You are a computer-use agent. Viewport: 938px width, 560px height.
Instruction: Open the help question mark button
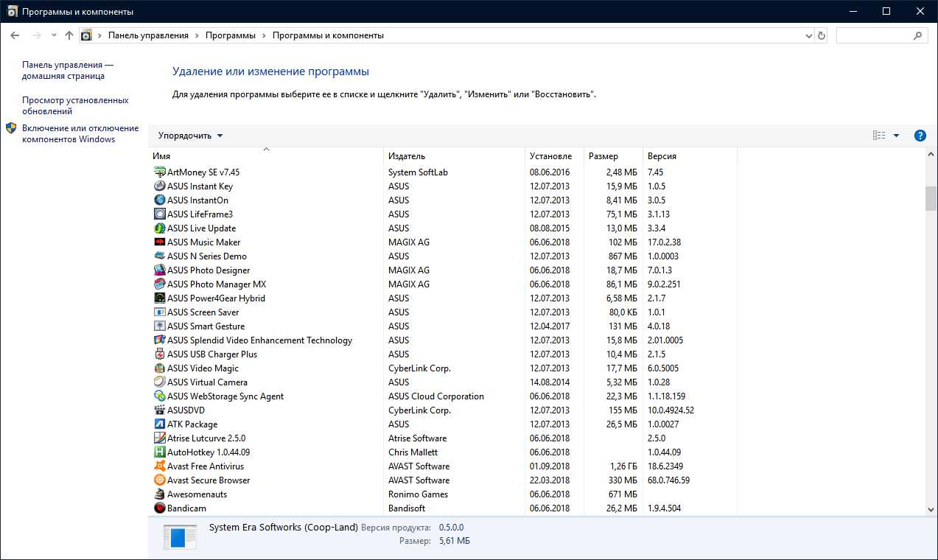tap(920, 136)
